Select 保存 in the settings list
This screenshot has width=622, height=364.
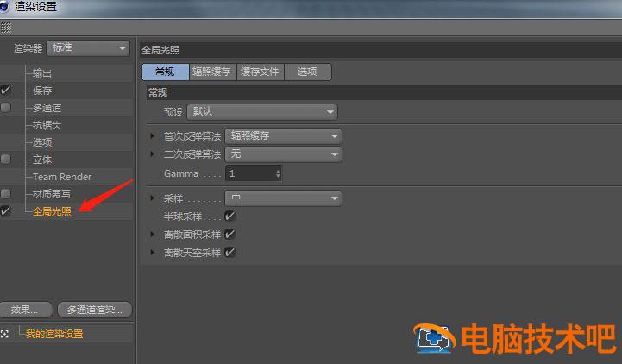42,91
